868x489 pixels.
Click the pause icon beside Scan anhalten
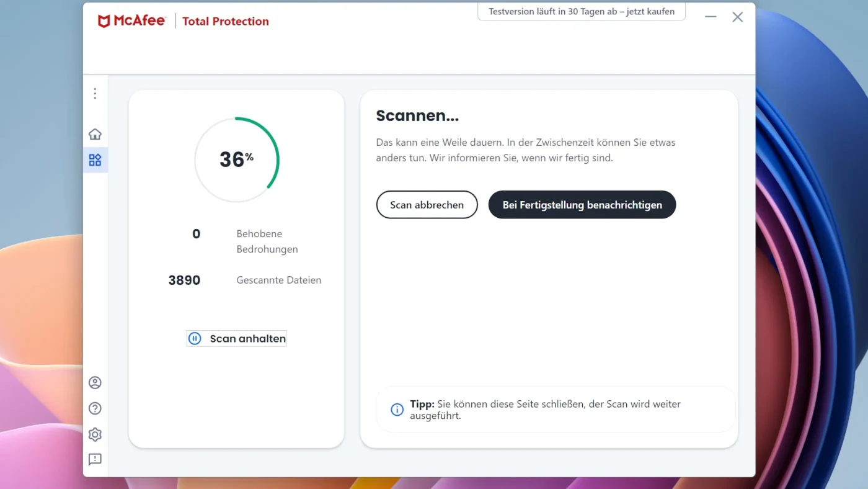point(195,338)
